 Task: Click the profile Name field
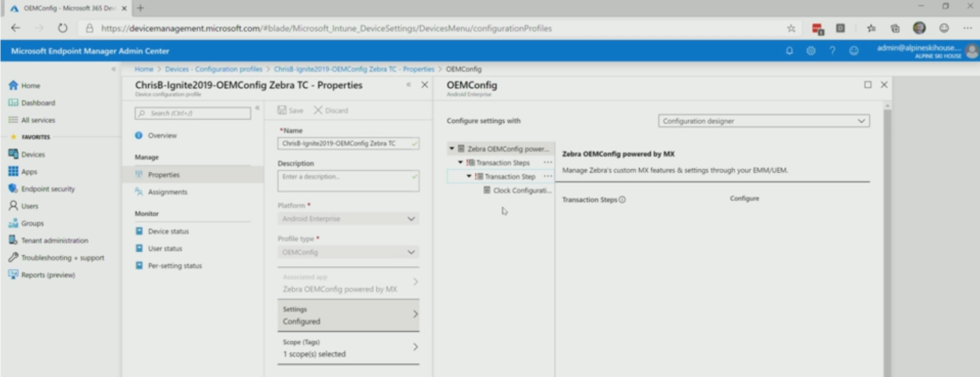tap(348, 143)
